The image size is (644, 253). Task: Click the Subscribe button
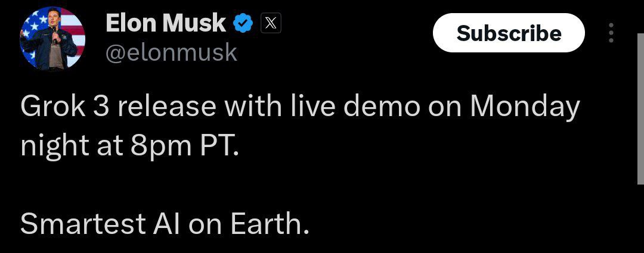(x=509, y=33)
